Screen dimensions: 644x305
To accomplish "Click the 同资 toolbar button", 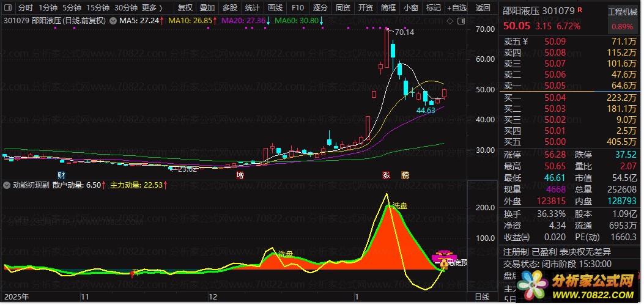I will click(x=343, y=7).
